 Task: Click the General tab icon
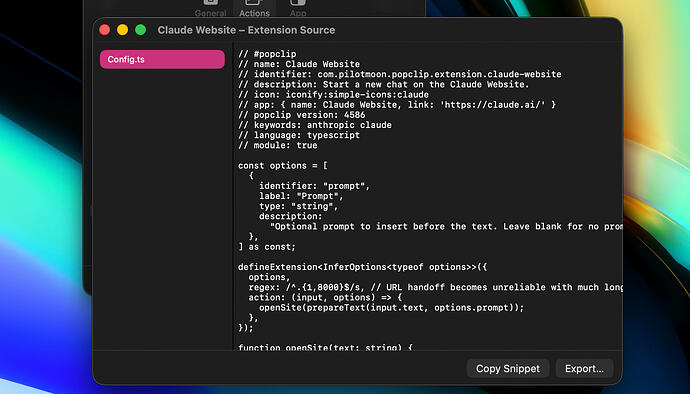pyautogui.click(x=210, y=3)
